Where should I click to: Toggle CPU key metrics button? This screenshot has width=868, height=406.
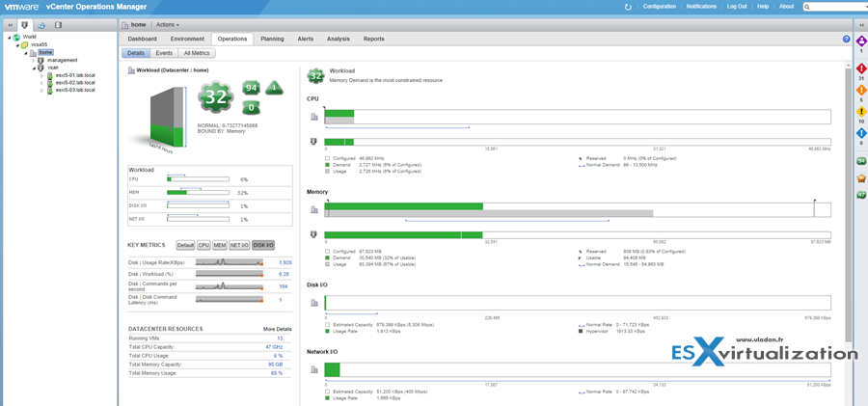pos(203,245)
